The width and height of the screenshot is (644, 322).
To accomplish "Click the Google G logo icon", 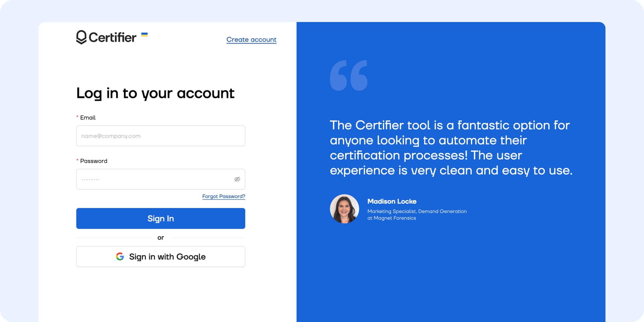I will pyautogui.click(x=120, y=257).
